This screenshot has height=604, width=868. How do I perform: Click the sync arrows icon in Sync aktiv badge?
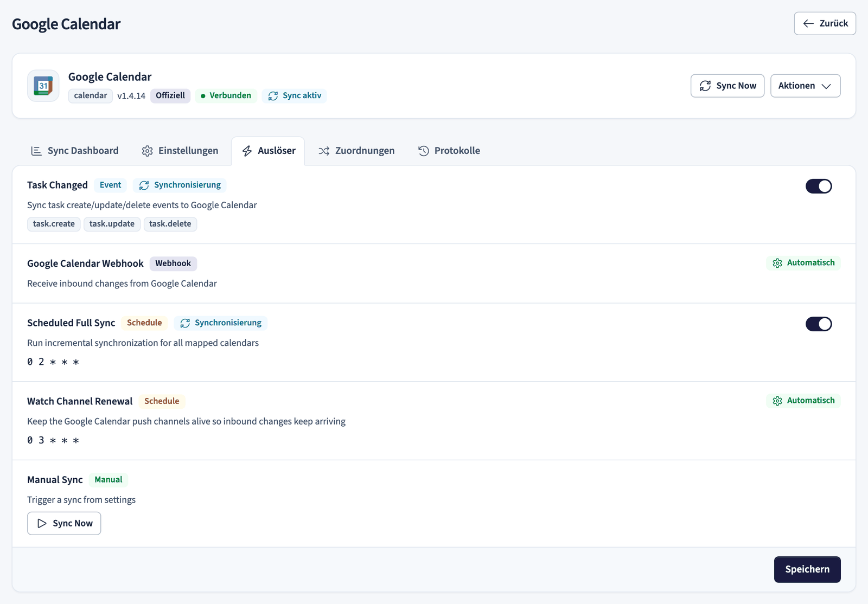point(273,96)
